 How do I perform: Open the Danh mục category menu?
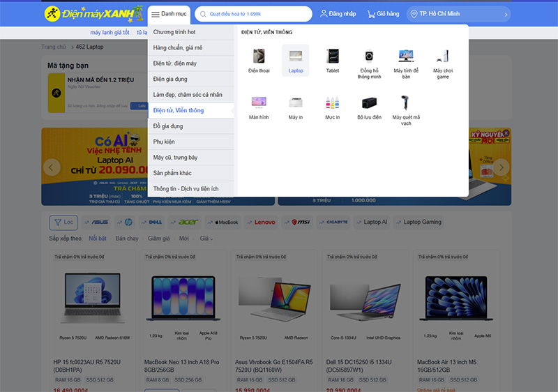coord(169,14)
